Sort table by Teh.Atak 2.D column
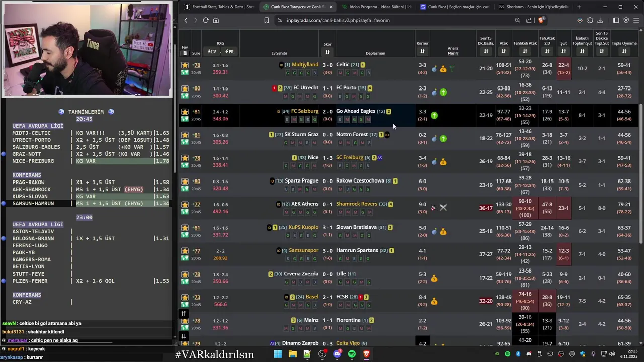 click(547, 51)
